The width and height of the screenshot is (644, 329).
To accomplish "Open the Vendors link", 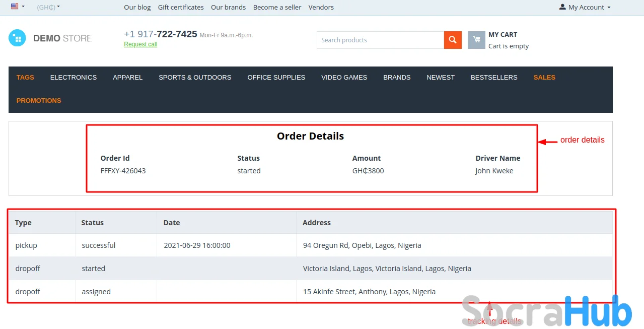I will coord(321,7).
